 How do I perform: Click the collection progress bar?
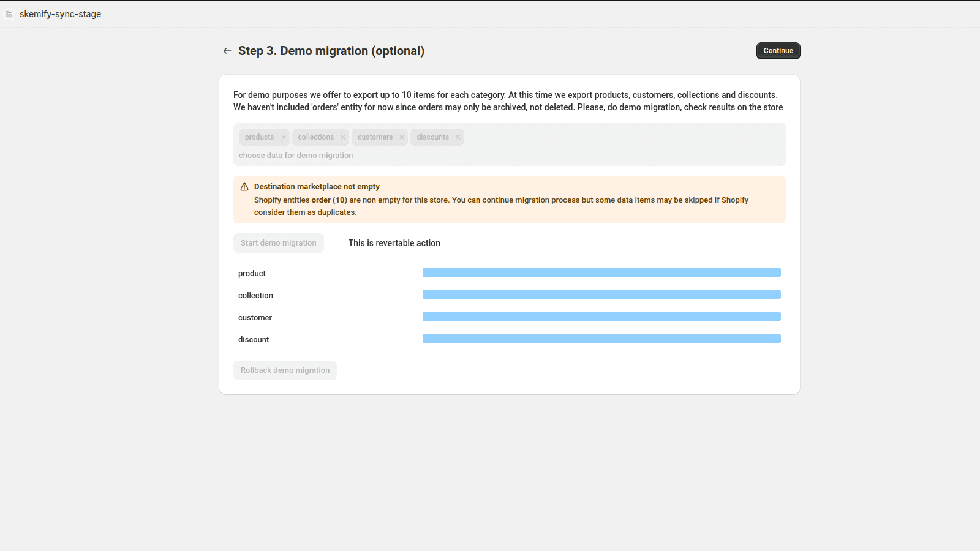[x=601, y=294]
